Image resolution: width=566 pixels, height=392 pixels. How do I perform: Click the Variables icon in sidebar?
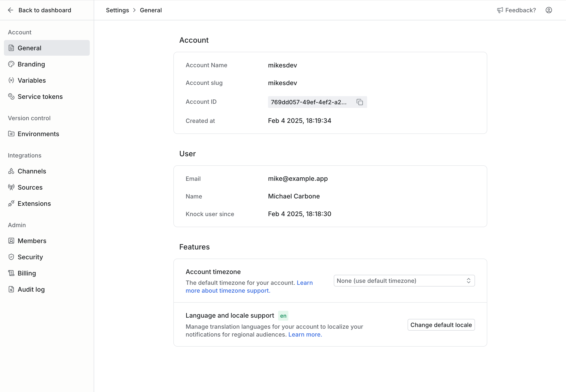[x=11, y=80]
